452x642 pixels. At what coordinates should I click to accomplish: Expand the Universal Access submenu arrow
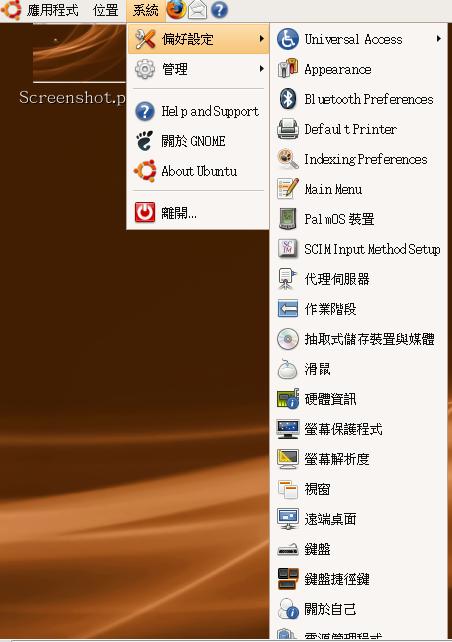(439, 39)
